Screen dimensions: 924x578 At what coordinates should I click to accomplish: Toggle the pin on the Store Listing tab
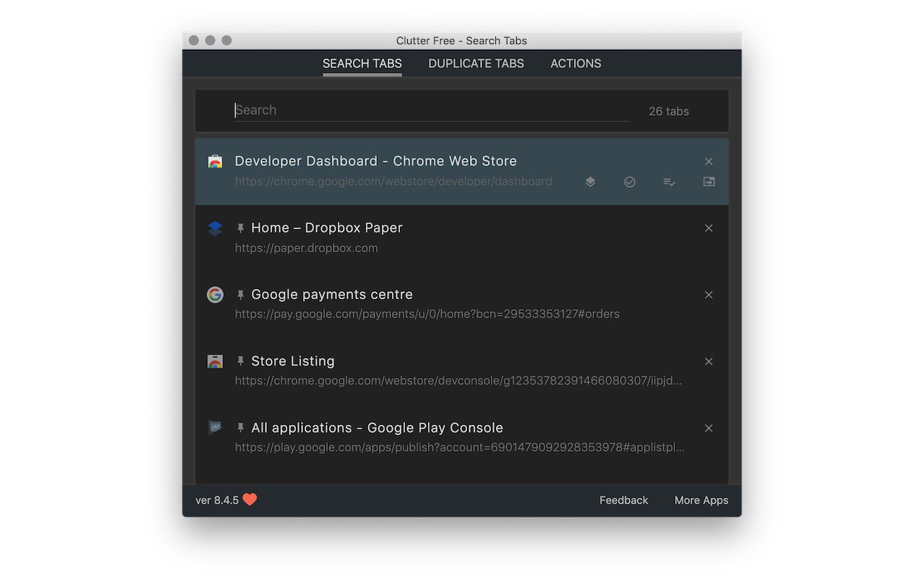tap(240, 361)
